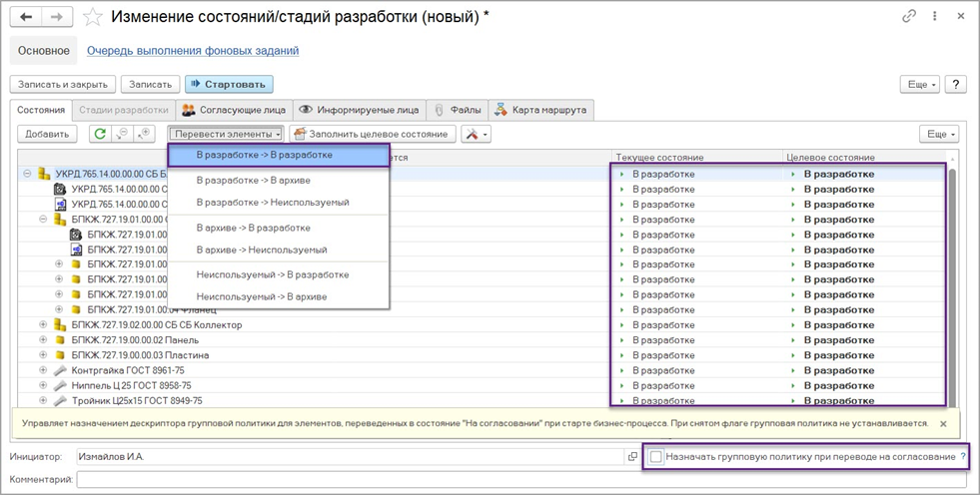The image size is (980, 495).
Task: Click the question mark next to group policy checkbox
Action: (963, 456)
